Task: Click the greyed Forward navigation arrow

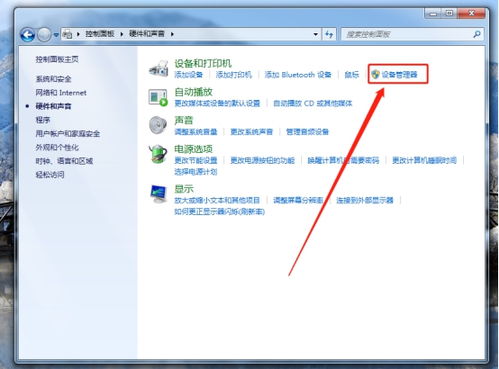Action: click(x=44, y=34)
